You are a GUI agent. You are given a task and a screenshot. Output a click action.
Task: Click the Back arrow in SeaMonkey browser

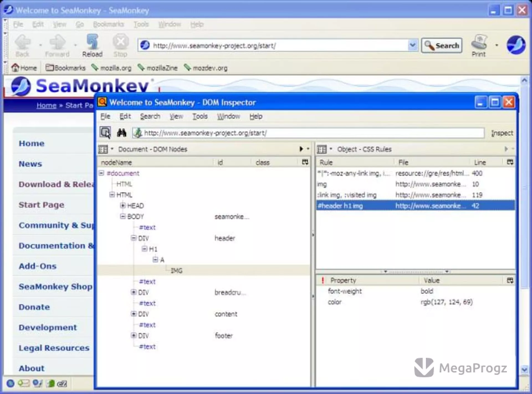coord(23,45)
